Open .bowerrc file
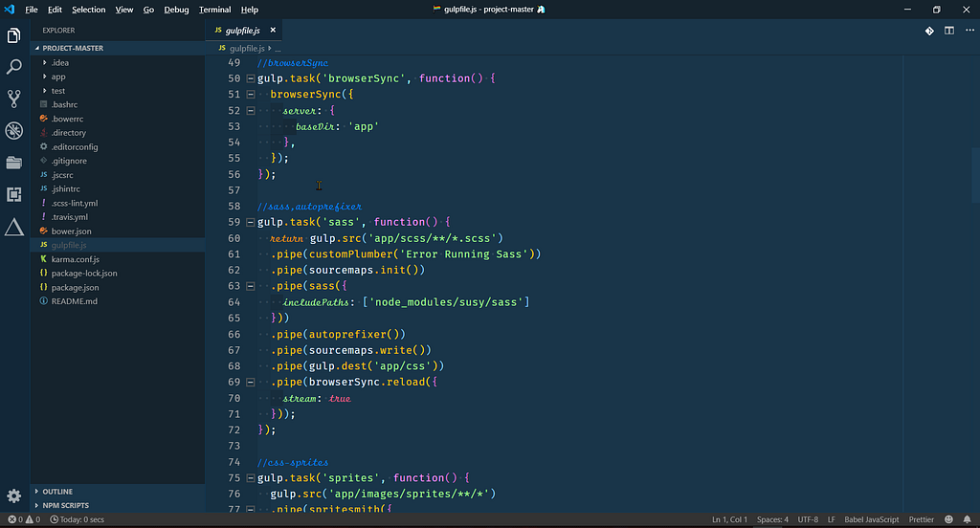980x528 pixels. [x=118, y=119]
